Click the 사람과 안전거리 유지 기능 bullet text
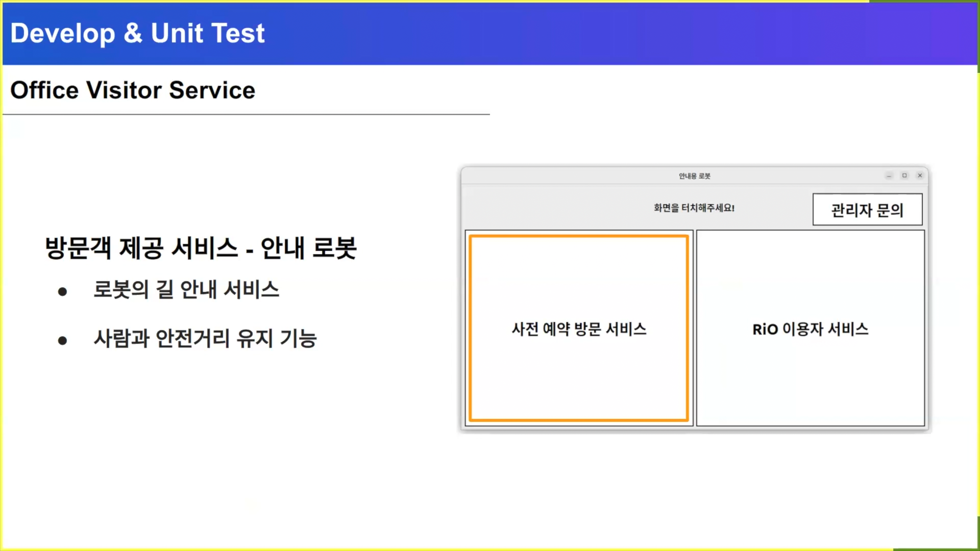Image resolution: width=980 pixels, height=551 pixels. [x=205, y=339]
